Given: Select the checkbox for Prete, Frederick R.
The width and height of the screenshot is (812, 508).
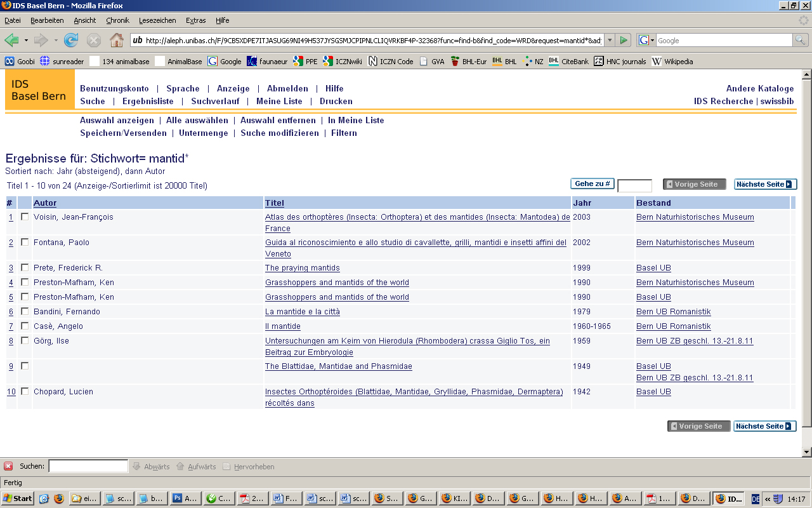Looking at the screenshot, I should point(25,268).
